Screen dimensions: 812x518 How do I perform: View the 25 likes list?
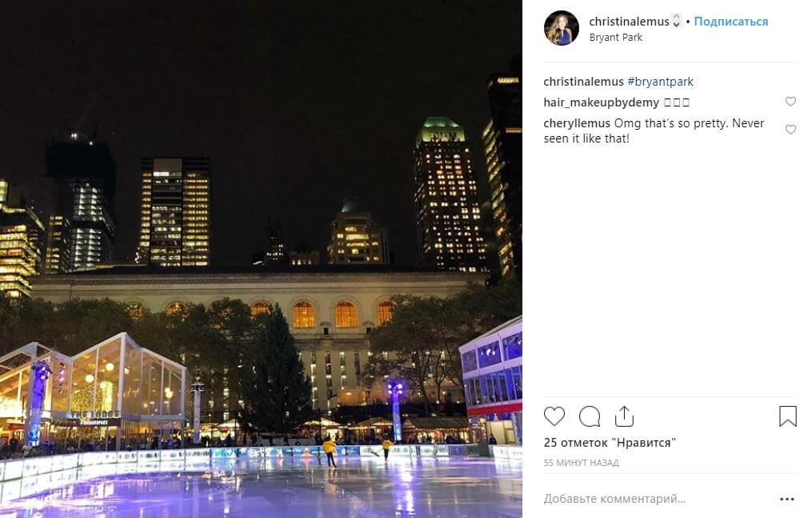[610, 443]
